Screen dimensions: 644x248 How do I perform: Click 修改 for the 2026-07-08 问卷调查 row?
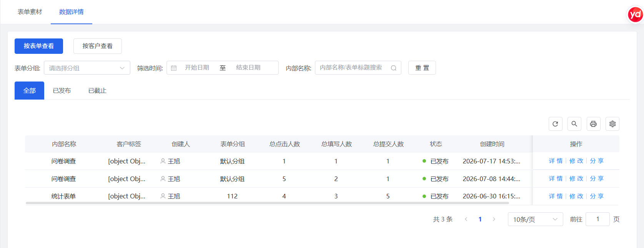click(x=576, y=178)
